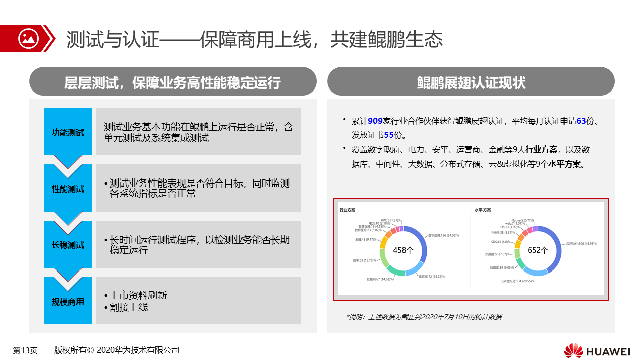Click the blue number 909
The width and height of the screenshot is (644, 362).
pos(375,121)
